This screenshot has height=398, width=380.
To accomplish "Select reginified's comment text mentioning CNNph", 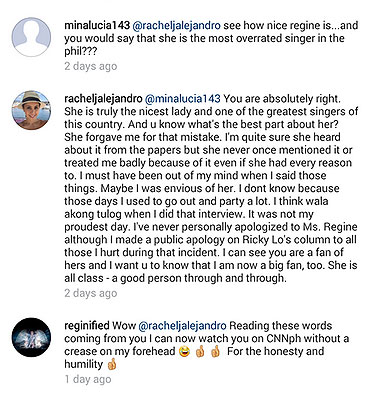I will point(207,345).
